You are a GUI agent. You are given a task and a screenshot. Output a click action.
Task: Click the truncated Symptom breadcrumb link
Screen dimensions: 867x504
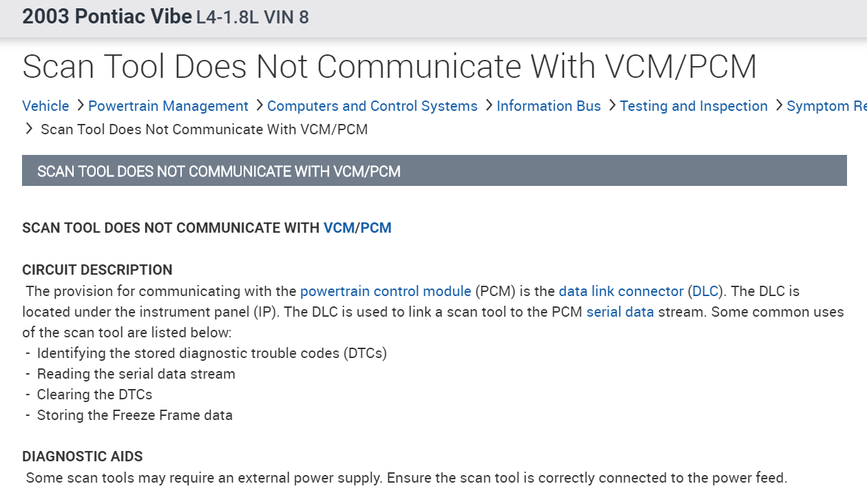[x=826, y=106]
